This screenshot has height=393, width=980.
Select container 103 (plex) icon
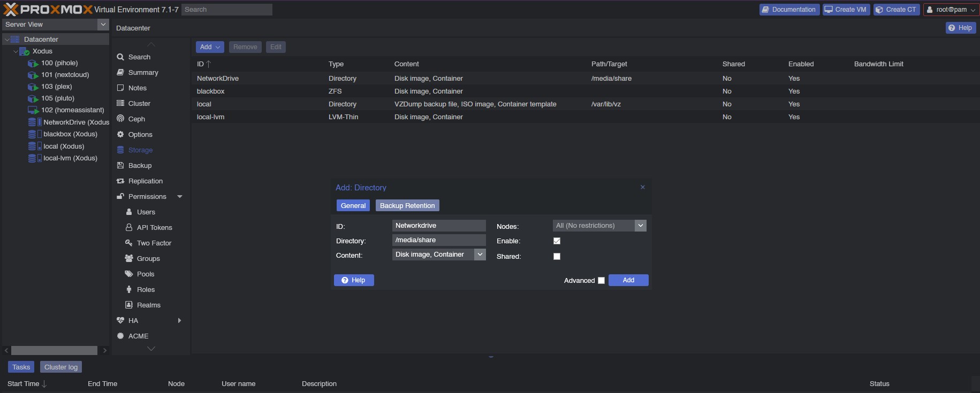[33, 87]
